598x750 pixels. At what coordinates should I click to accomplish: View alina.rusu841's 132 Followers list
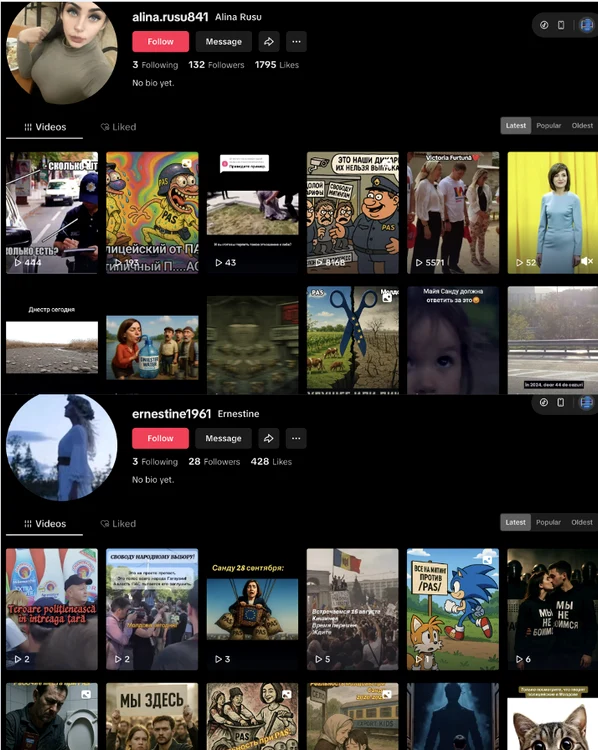tap(216, 65)
